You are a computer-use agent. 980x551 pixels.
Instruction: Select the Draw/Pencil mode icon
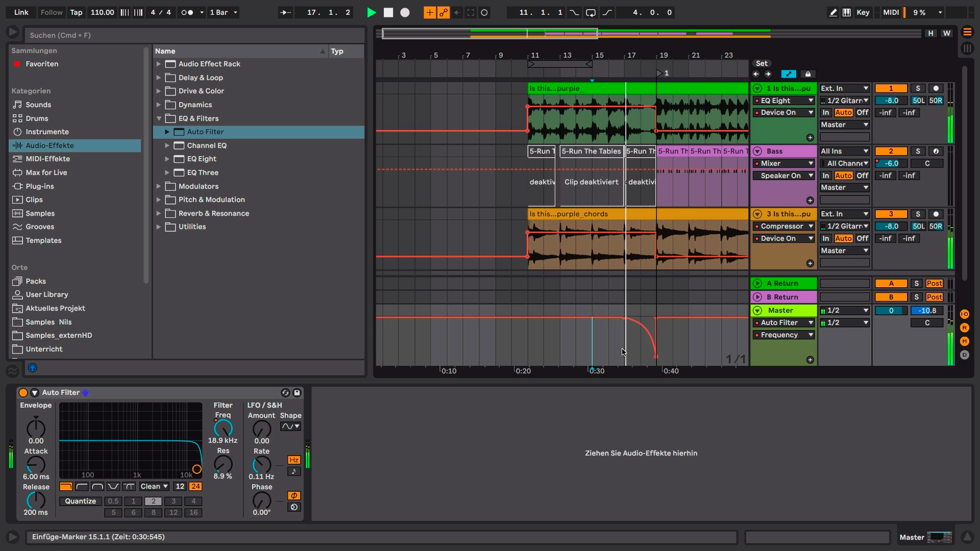pyautogui.click(x=832, y=12)
